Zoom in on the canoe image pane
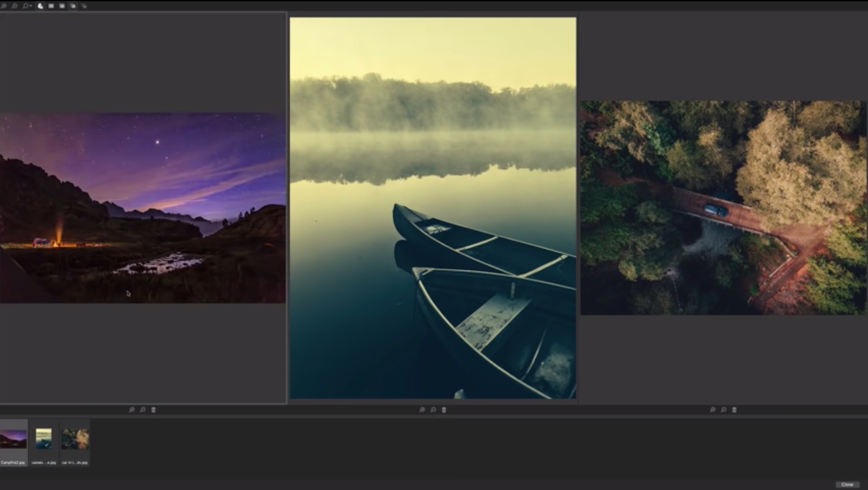The width and height of the screenshot is (868, 490). point(422,410)
